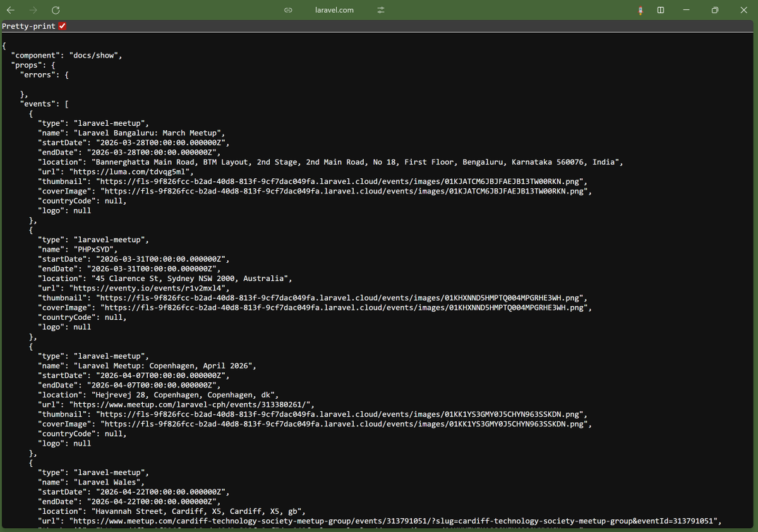
Task: Open site settings tune icon
Action: (380, 10)
